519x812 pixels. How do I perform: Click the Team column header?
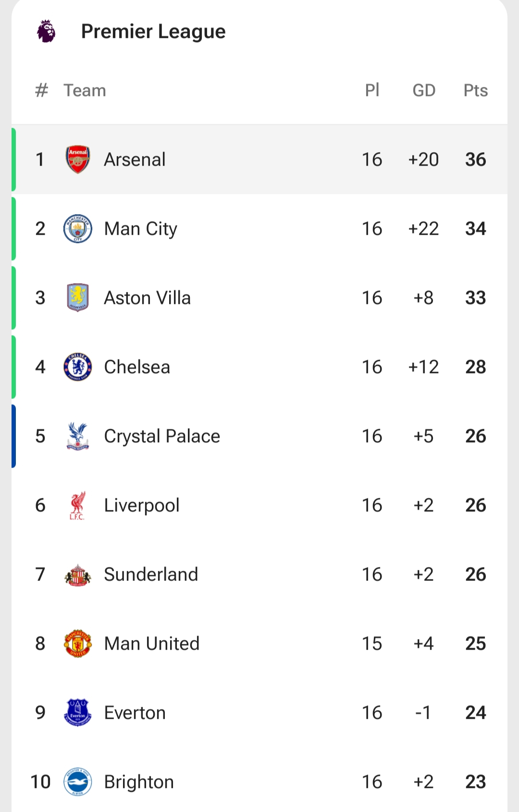(x=85, y=90)
